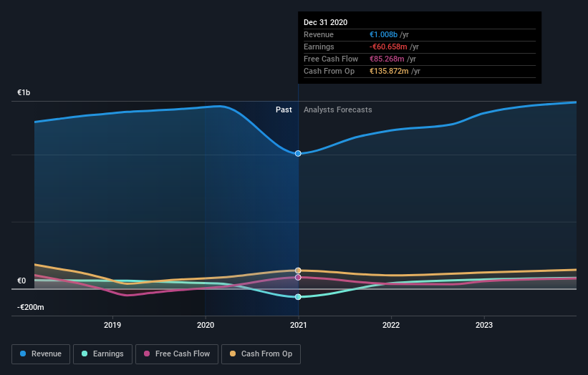Click the 2021 x-axis label
This screenshot has width=588, height=375.
tap(299, 325)
